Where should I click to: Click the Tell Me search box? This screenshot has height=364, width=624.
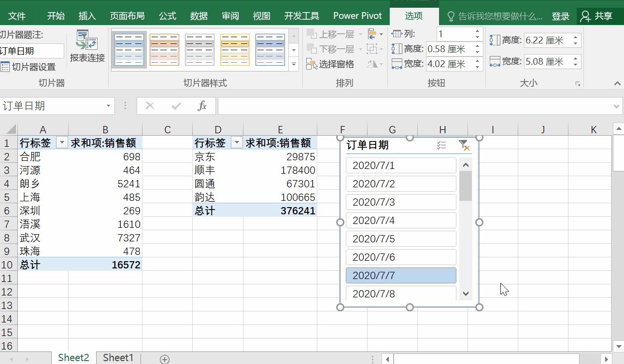[495, 16]
